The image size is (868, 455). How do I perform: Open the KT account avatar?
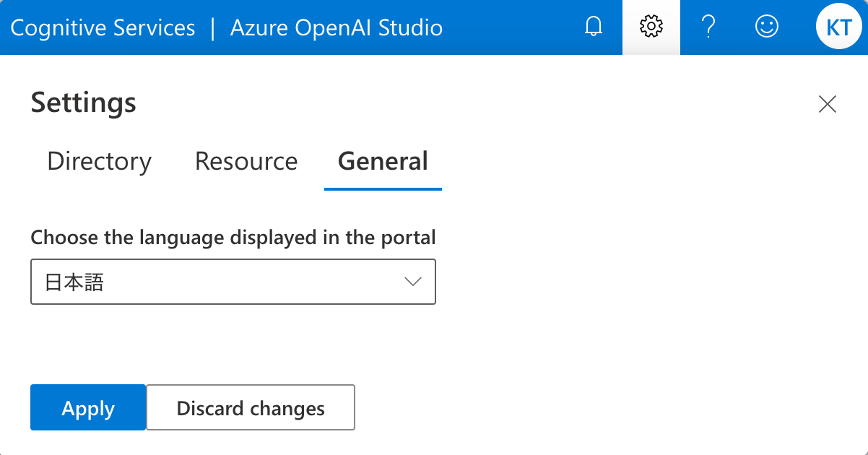coord(838,27)
